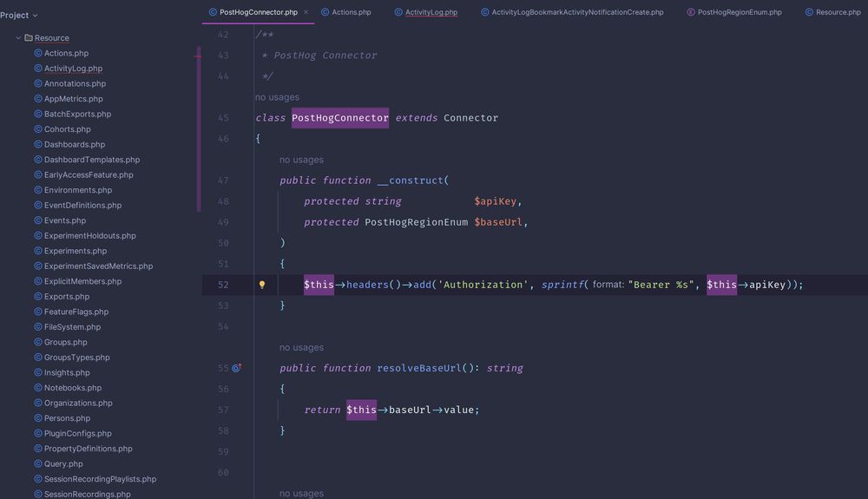Open FileSystem.php file
868x499 pixels.
pyautogui.click(x=72, y=327)
